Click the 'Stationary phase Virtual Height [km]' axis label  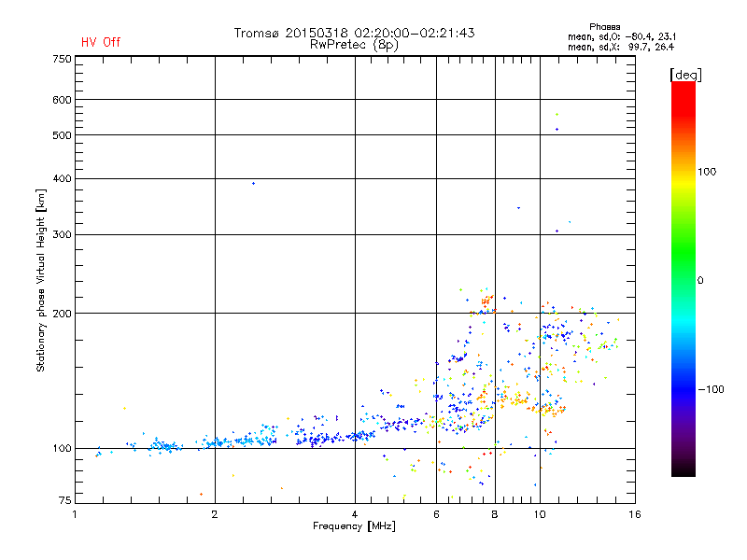pos(41,280)
